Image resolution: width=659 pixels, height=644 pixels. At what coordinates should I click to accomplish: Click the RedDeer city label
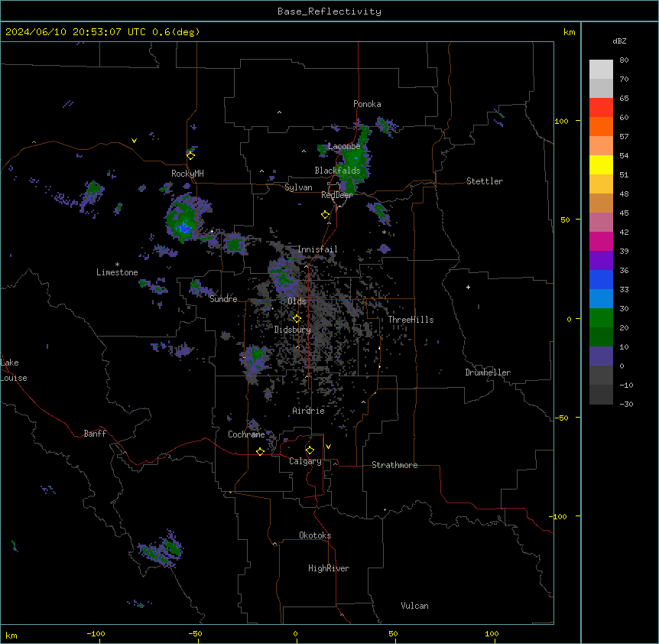coord(337,195)
